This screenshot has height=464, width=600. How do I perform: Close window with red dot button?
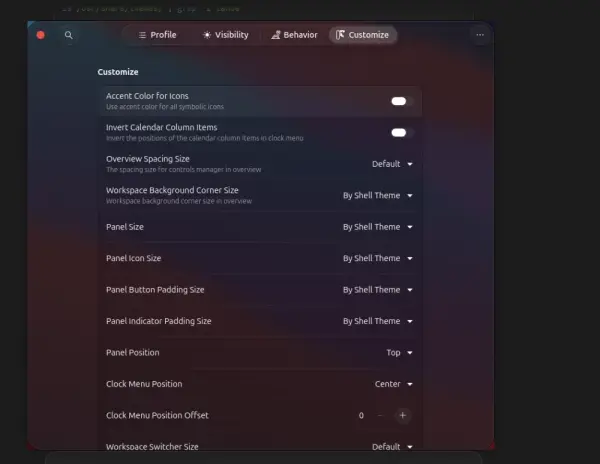pos(41,35)
